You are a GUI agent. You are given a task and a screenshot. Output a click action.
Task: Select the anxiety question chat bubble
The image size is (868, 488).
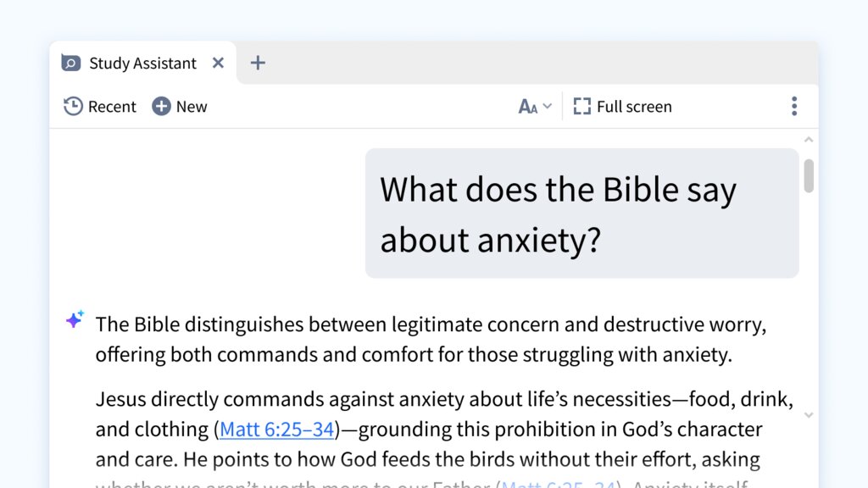pos(581,213)
